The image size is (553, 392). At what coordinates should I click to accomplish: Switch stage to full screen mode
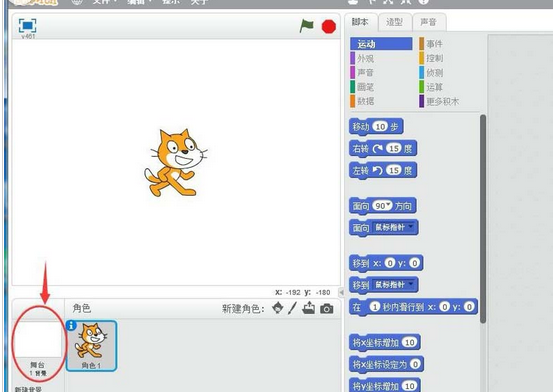coord(28,25)
